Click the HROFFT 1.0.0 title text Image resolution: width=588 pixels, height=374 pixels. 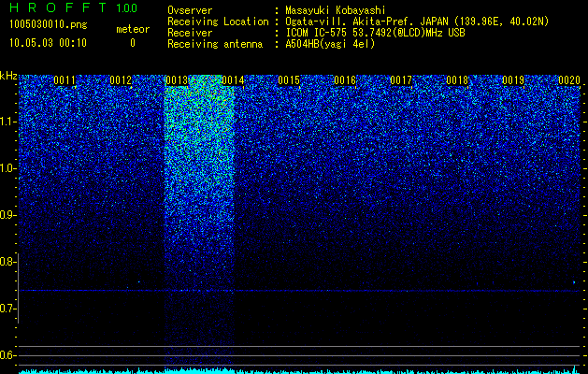coord(73,7)
